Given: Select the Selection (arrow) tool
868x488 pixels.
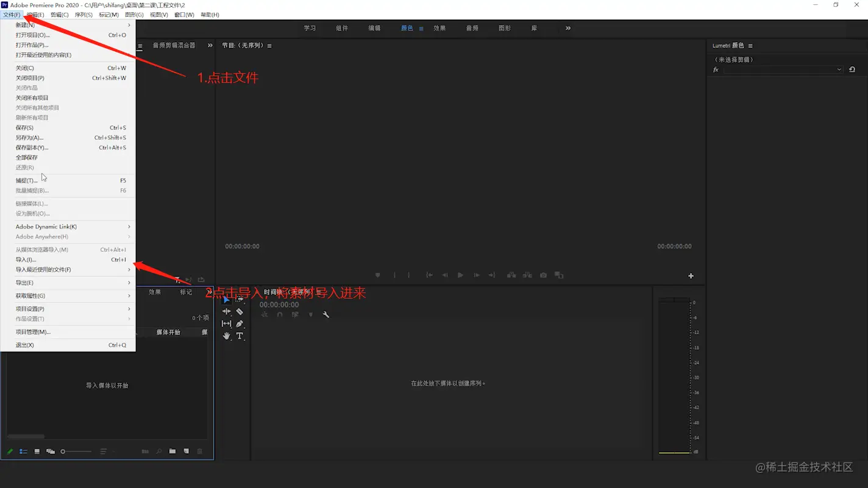Looking at the screenshot, I should click(227, 299).
